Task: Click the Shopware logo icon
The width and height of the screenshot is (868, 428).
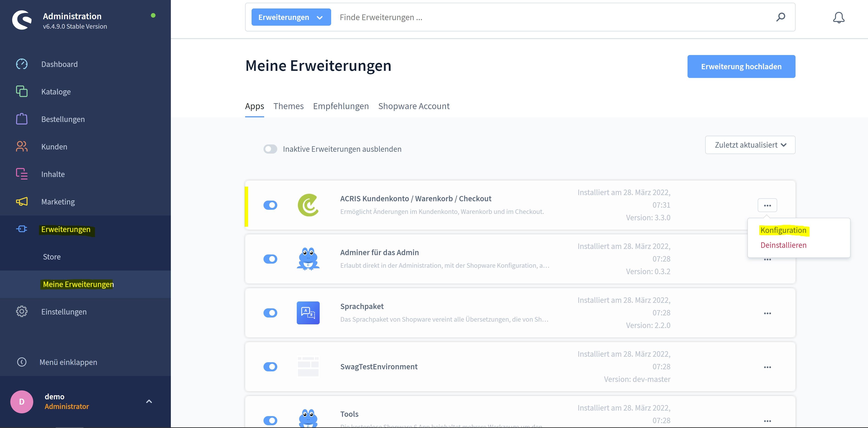Action: coord(22,20)
